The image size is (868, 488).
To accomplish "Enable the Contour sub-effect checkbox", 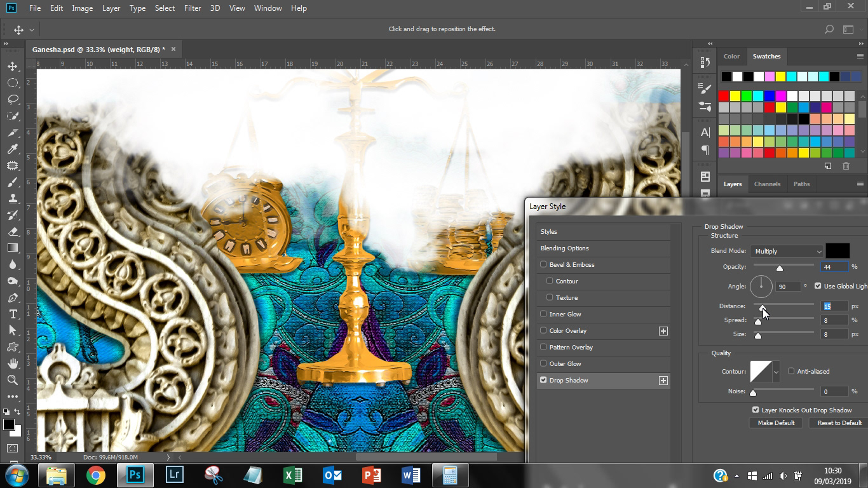I will point(550,281).
